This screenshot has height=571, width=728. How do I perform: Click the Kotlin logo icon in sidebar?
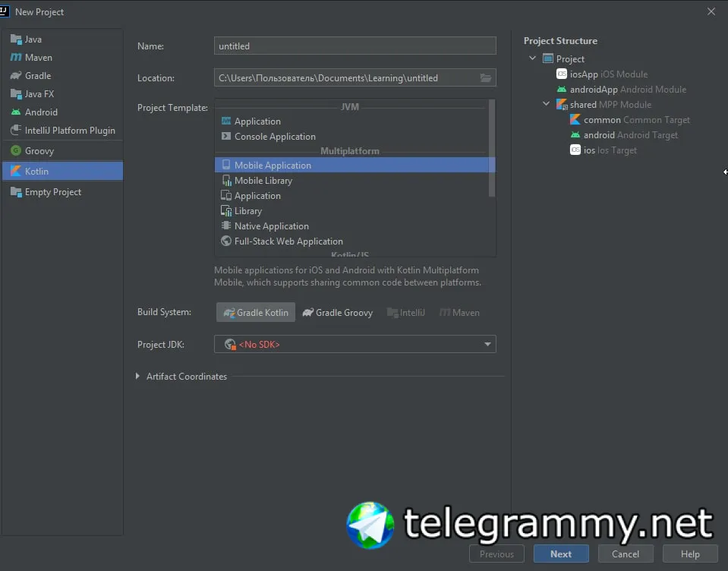[x=16, y=171]
